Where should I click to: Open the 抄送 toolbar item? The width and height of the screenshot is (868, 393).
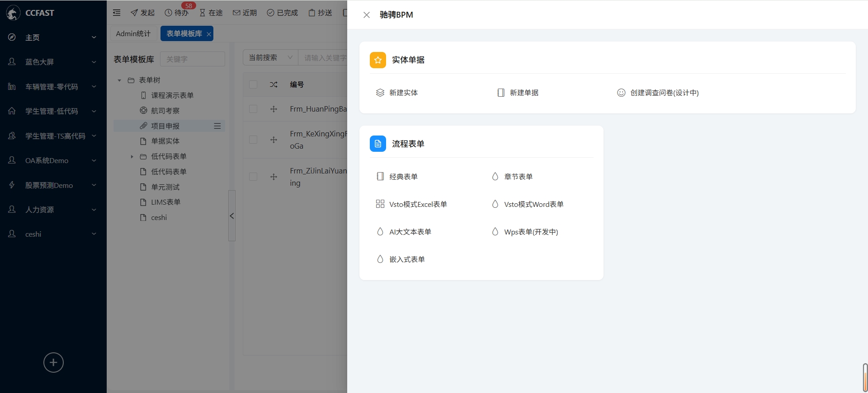[x=320, y=13]
